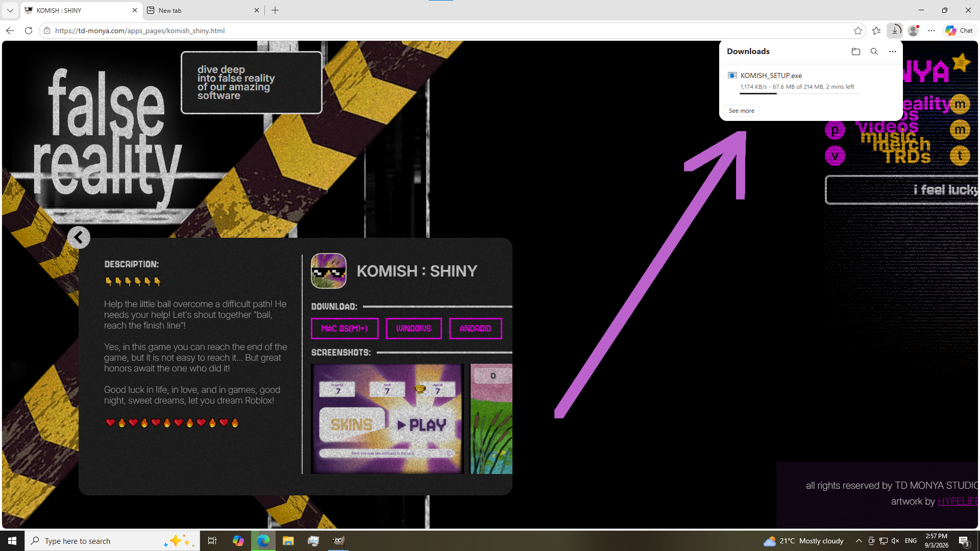
Task: Open Task View on the taskbar
Action: pyautogui.click(x=212, y=541)
